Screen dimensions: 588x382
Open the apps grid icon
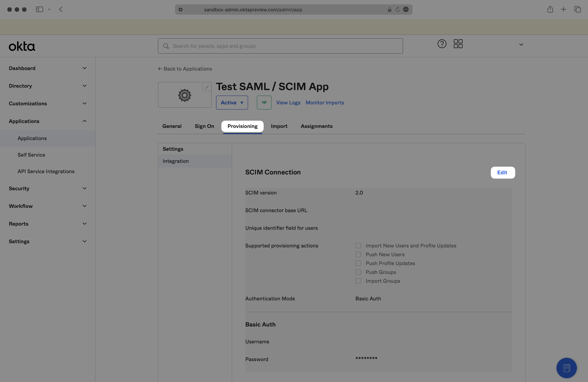point(458,44)
